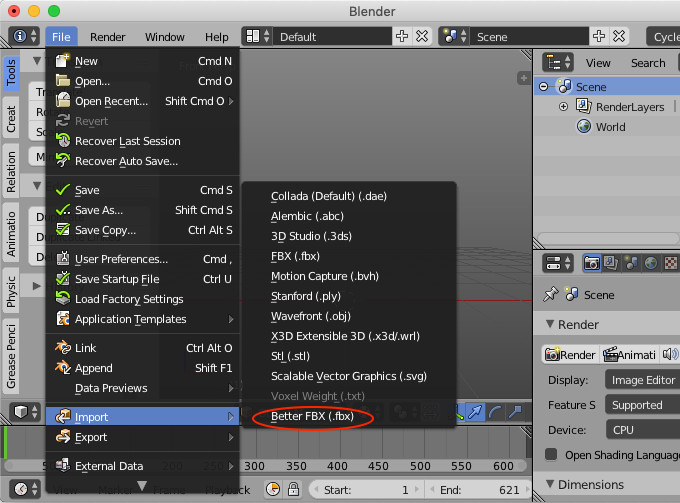680x503 pixels.
Task: Choose Collada (Default) (.dae) import
Action: (x=349, y=196)
